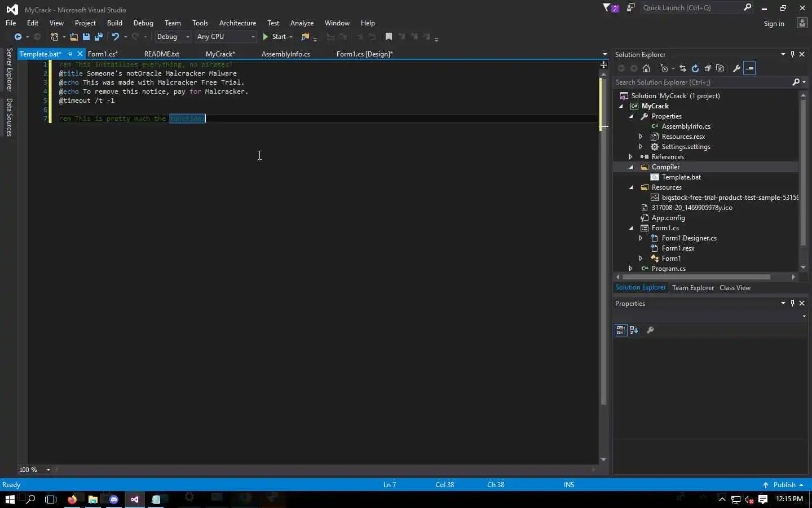Open the Solution Explorer window options dropdown
This screenshot has width=812, height=508.
(783, 54)
